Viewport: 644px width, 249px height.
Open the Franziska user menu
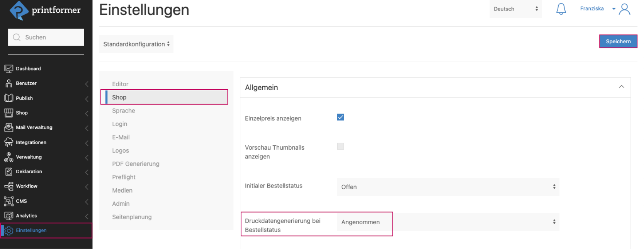597,9
